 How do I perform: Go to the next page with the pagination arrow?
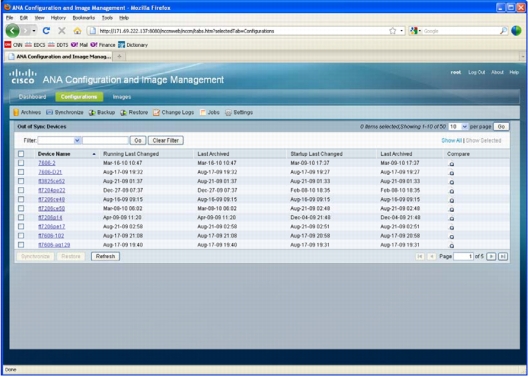coord(491,257)
